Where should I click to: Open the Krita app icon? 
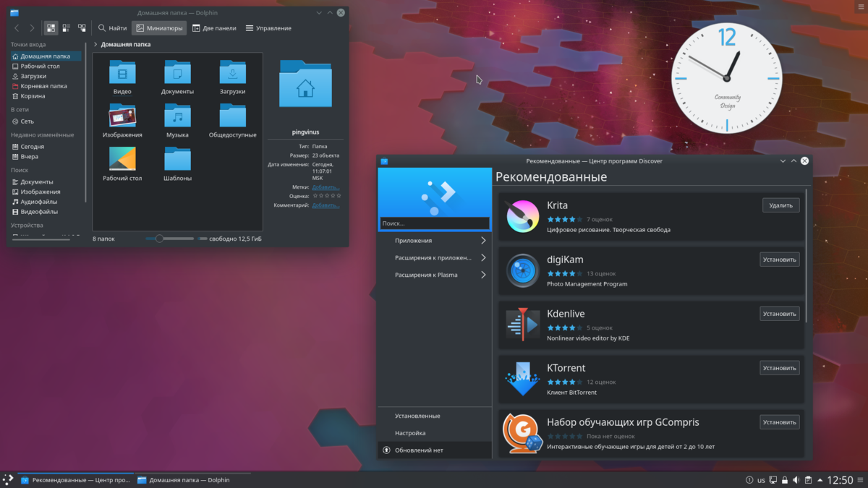(522, 216)
